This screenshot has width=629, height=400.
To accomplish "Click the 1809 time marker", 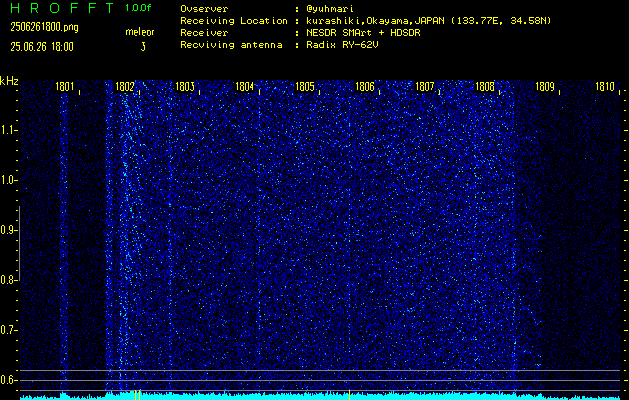I will [x=545, y=87].
